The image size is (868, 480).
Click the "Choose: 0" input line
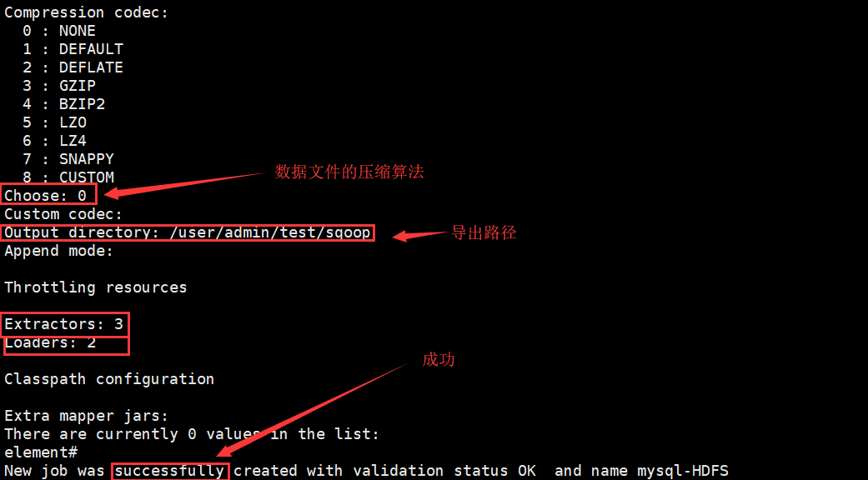[45, 195]
